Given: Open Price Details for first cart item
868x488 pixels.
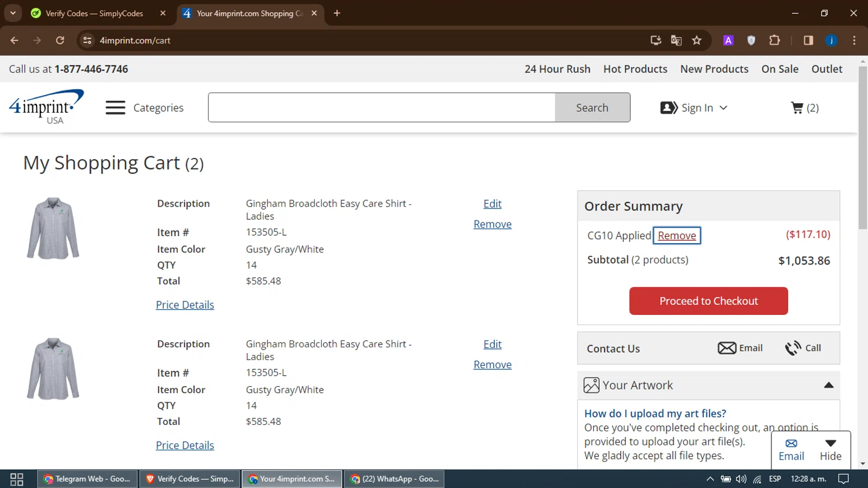Looking at the screenshot, I should coord(185,305).
